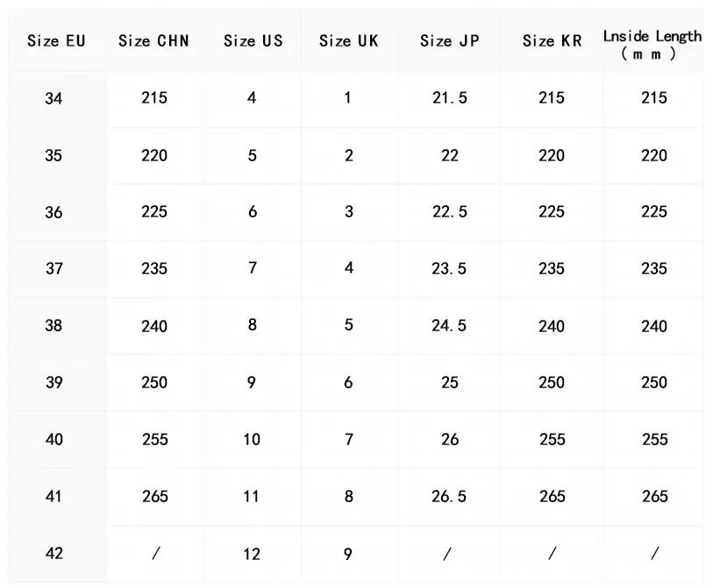The width and height of the screenshot is (713, 588).
Task: Click the Size JP column header
Action: pyautogui.click(x=449, y=41)
